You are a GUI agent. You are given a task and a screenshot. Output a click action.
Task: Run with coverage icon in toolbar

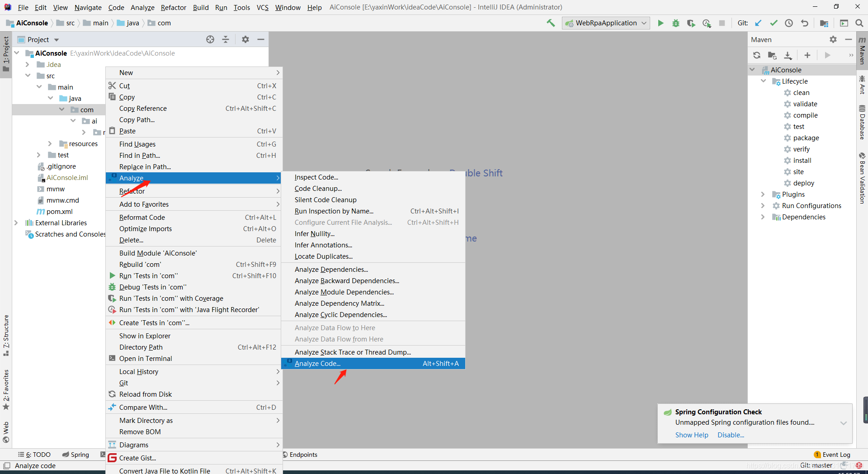click(x=691, y=23)
